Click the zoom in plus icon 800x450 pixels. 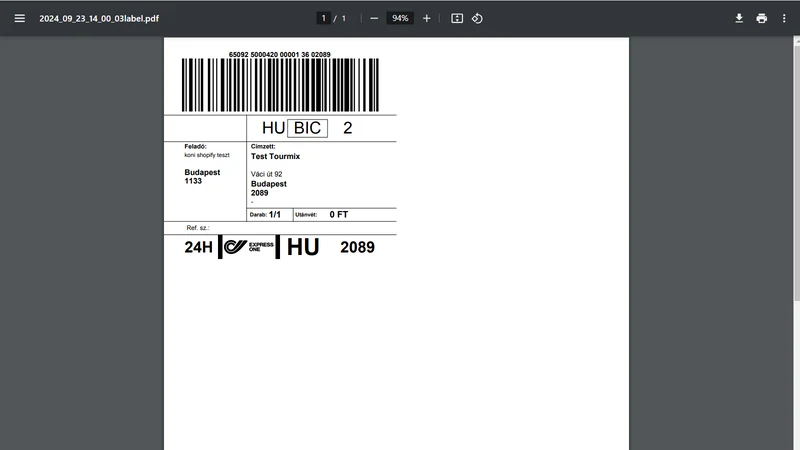coord(427,18)
